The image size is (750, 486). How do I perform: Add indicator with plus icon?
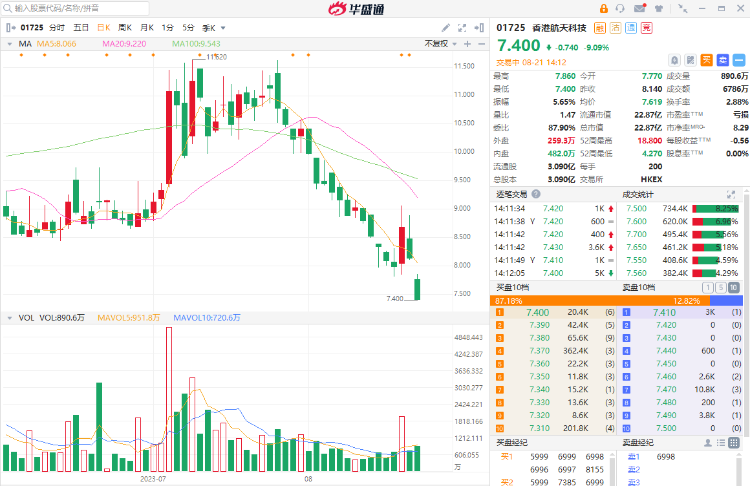point(467,44)
